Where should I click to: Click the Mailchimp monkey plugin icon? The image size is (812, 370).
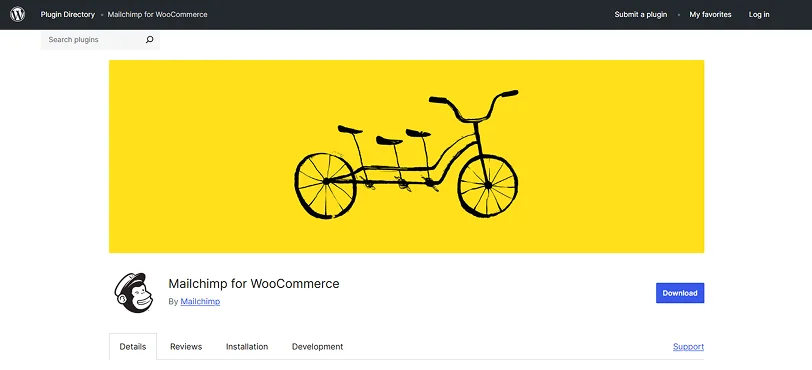(134, 293)
